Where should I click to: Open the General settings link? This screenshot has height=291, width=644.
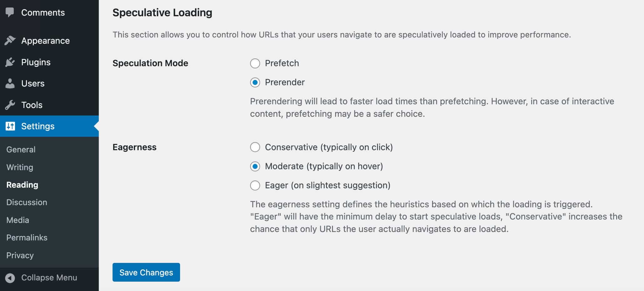(21, 149)
